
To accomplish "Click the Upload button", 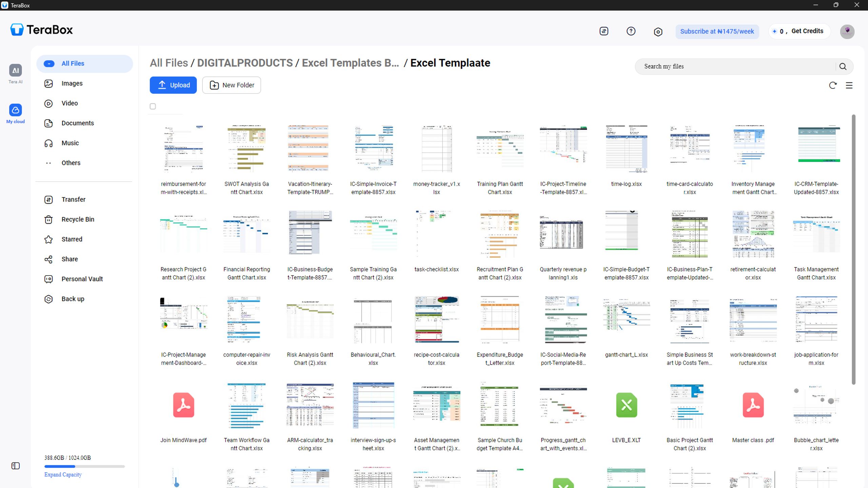I will [x=173, y=85].
